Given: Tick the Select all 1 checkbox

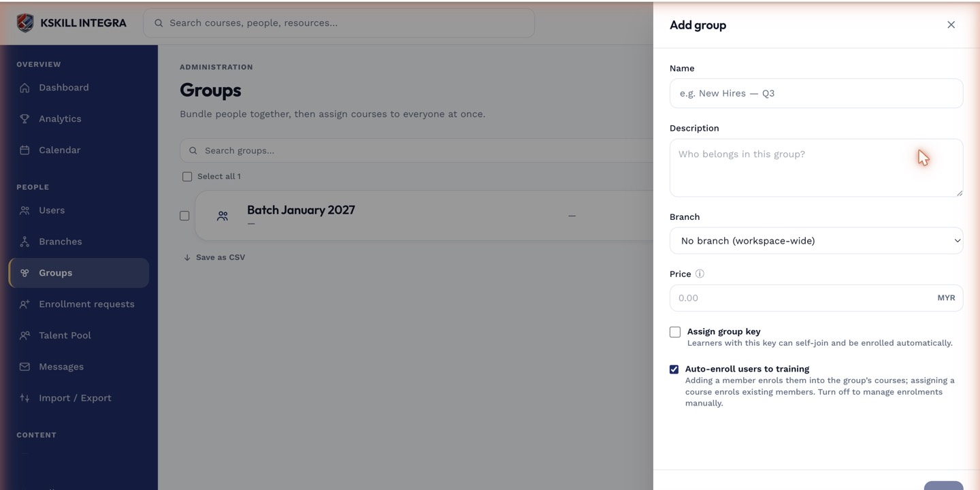Looking at the screenshot, I should (187, 177).
